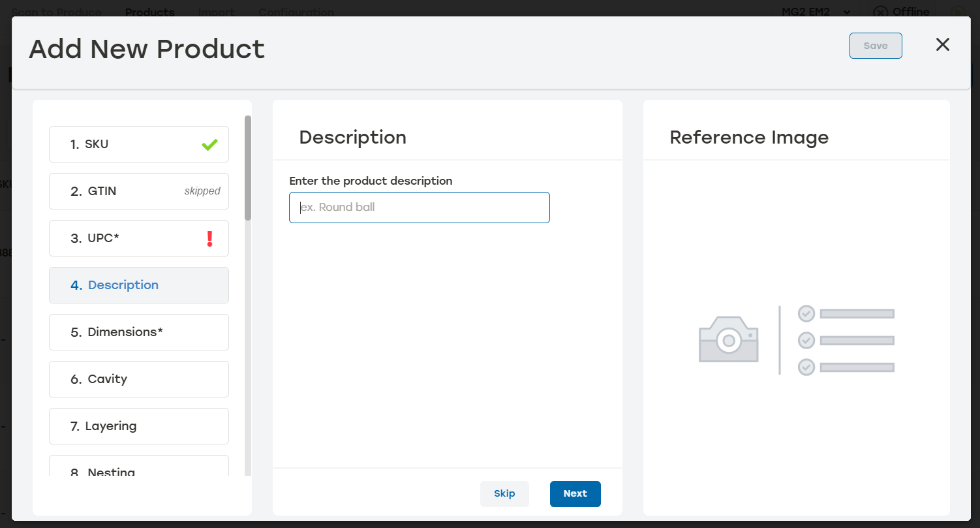Viewport: 980px width, 528px height.
Task: Open the Configuration menu
Action: pyautogui.click(x=296, y=12)
